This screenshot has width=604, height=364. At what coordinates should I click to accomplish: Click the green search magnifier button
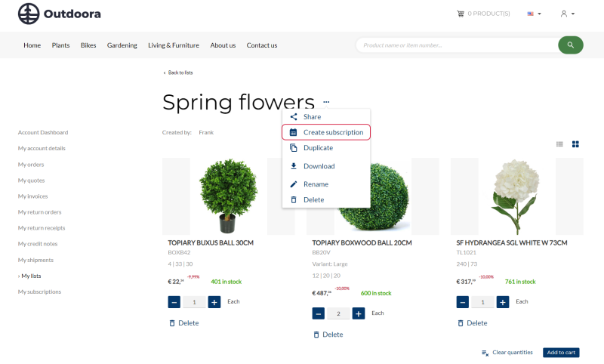tap(570, 45)
